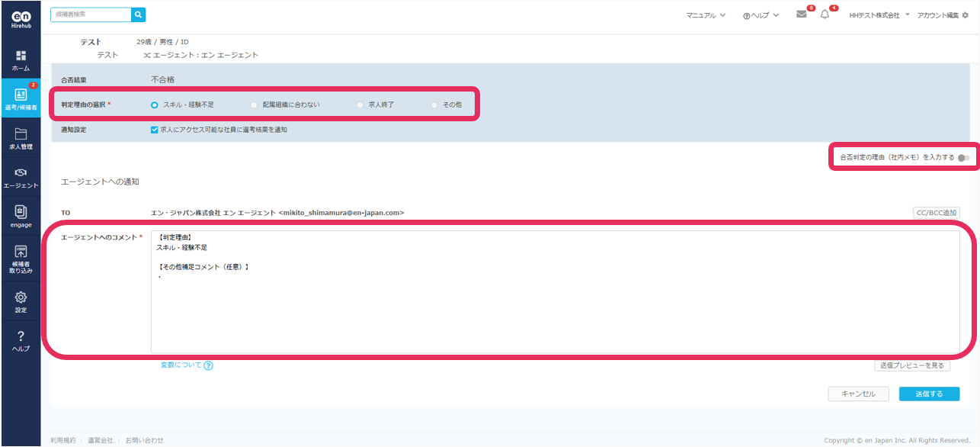
Task: Select the スキル・経験不足 radio option
Action: (155, 105)
